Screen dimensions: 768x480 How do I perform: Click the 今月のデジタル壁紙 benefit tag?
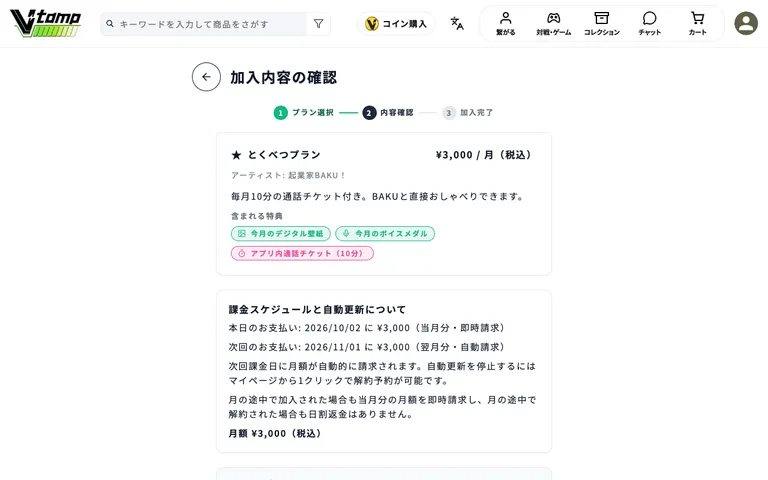(281, 234)
